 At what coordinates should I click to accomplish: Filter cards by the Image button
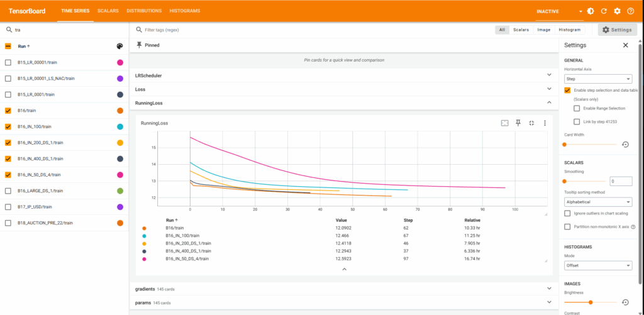click(543, 30)
